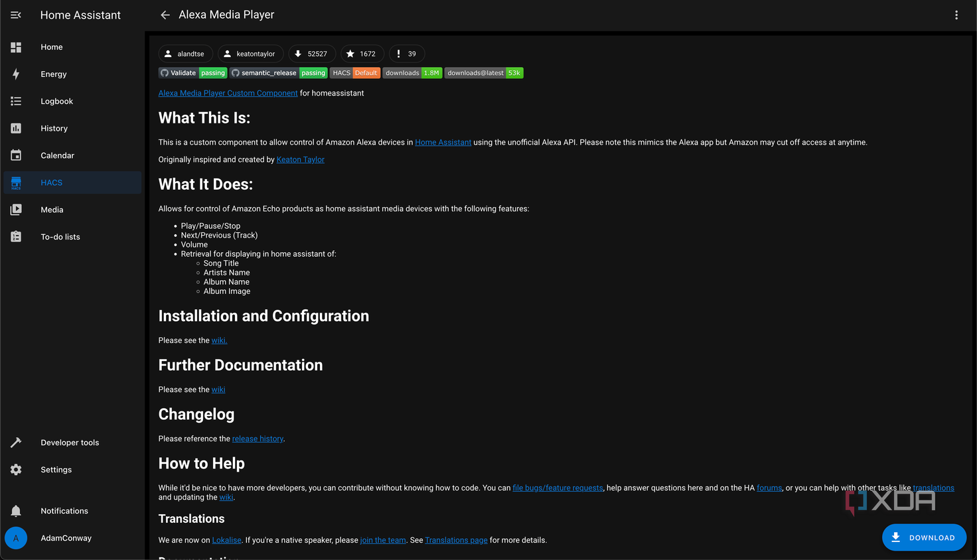Select HACS in the sidebar menu
Screen dimensions: 977x560
click(x=72, y=182)
